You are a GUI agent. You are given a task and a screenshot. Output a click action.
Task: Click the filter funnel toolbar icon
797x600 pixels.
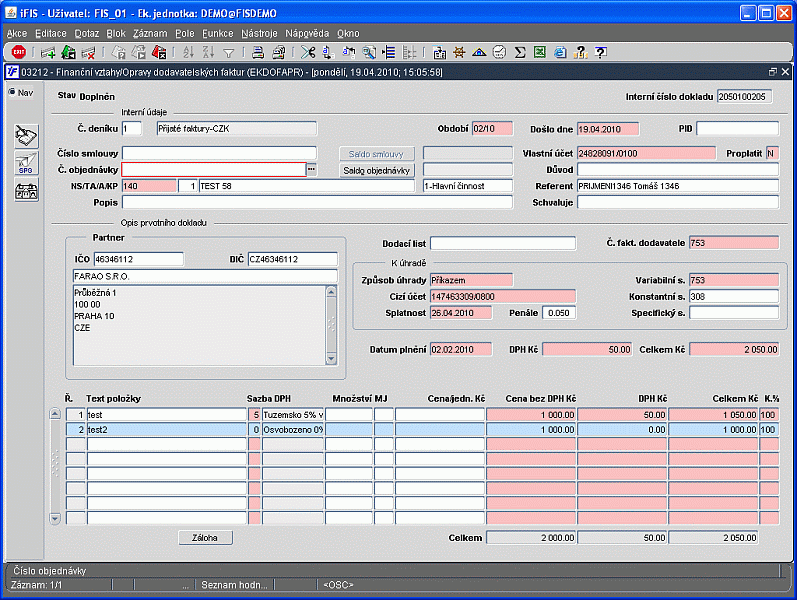[228, 52]
